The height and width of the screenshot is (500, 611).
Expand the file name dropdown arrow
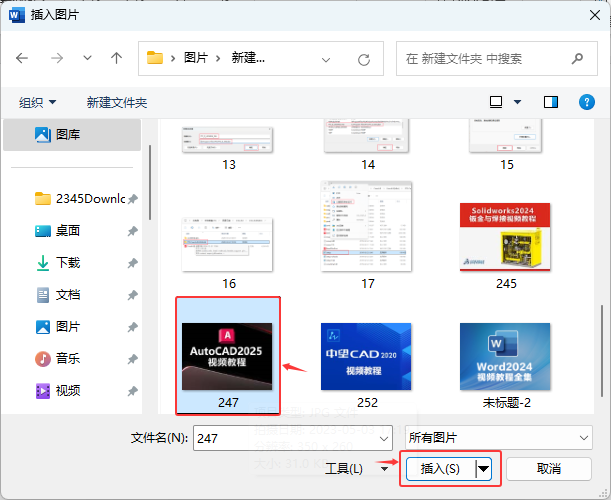point(384,438)
